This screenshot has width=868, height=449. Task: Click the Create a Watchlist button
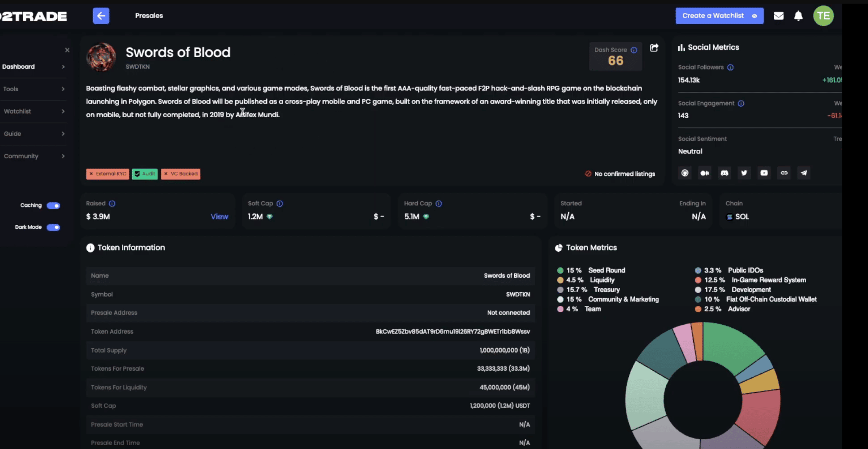tap(719, 16)
